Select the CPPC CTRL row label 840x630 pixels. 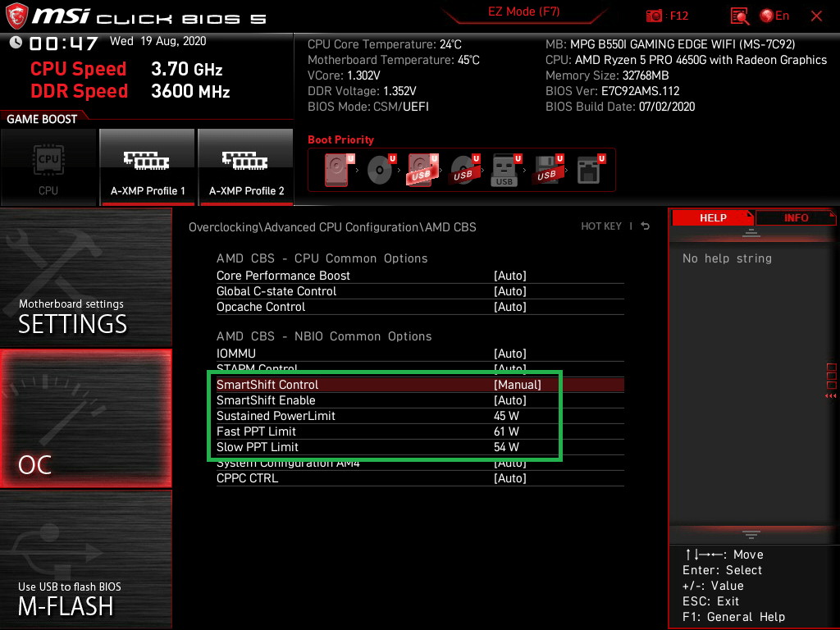click(x=248, y=478)
